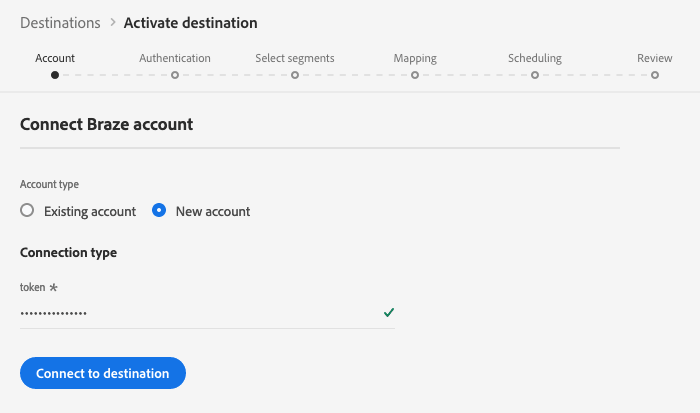Viewport: 700px width, 413px height.
Task: Click the breadcrumb chevron separator arrow
Action: [x=112, y=23]
